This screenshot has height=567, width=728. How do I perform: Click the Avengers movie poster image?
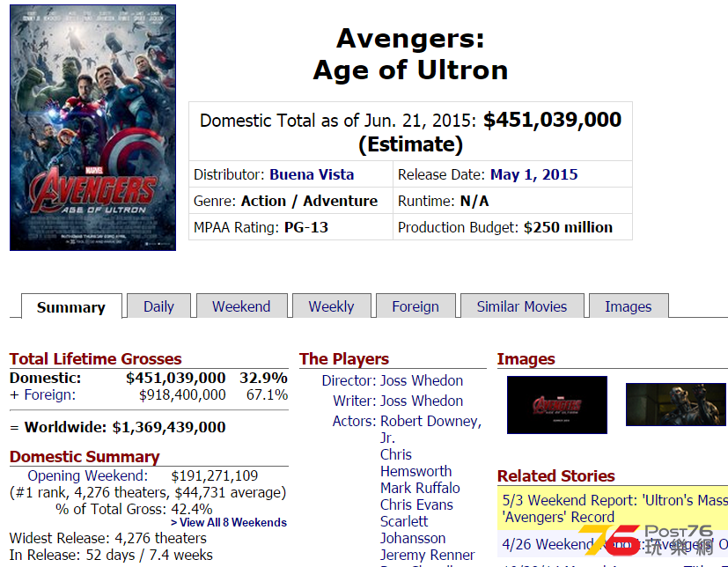click(92, 128)
